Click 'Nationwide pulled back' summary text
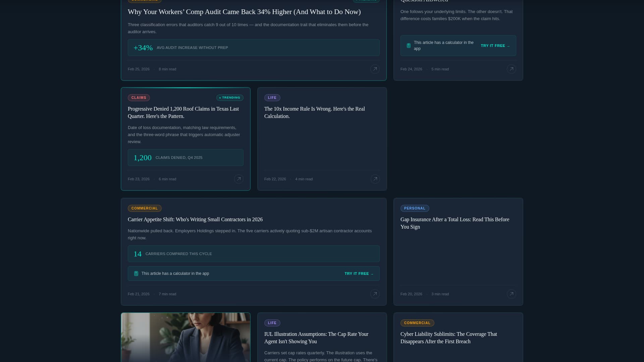Viewport: 644px width, 362px height. pyautogui.click(x=250, y=234)
